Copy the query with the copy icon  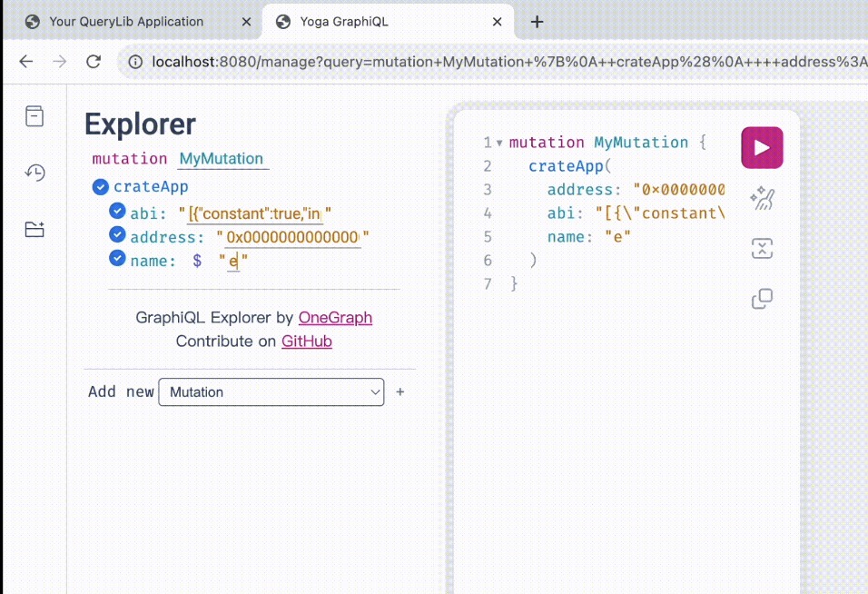tap(762, 298)
